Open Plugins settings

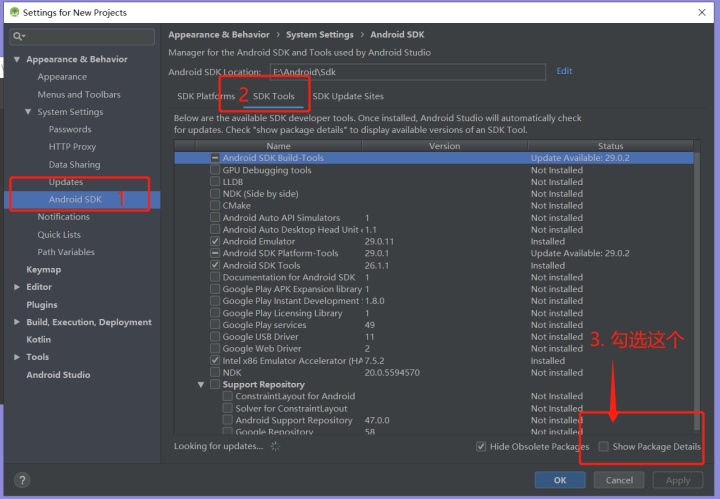[x=42, y=304]
